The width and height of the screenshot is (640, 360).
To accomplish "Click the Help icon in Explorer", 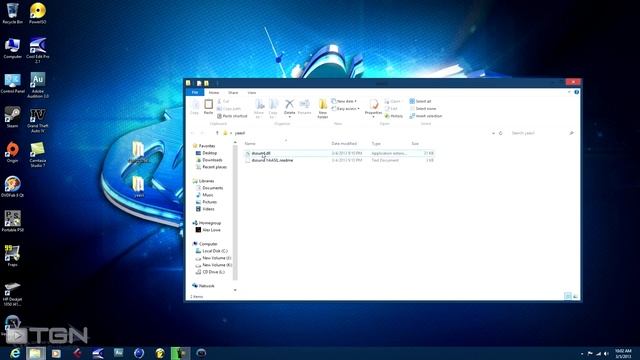I will point(576,92).
